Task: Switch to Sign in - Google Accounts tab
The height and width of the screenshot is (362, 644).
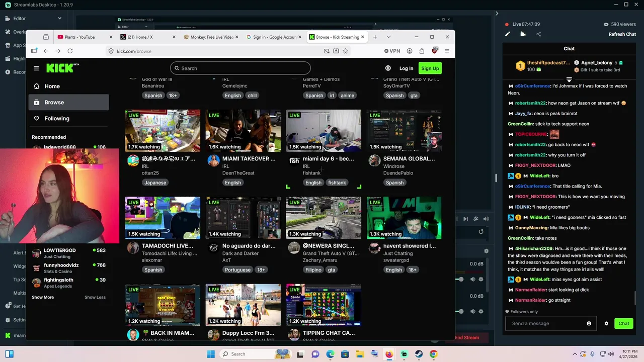Action: click(273, 37)
